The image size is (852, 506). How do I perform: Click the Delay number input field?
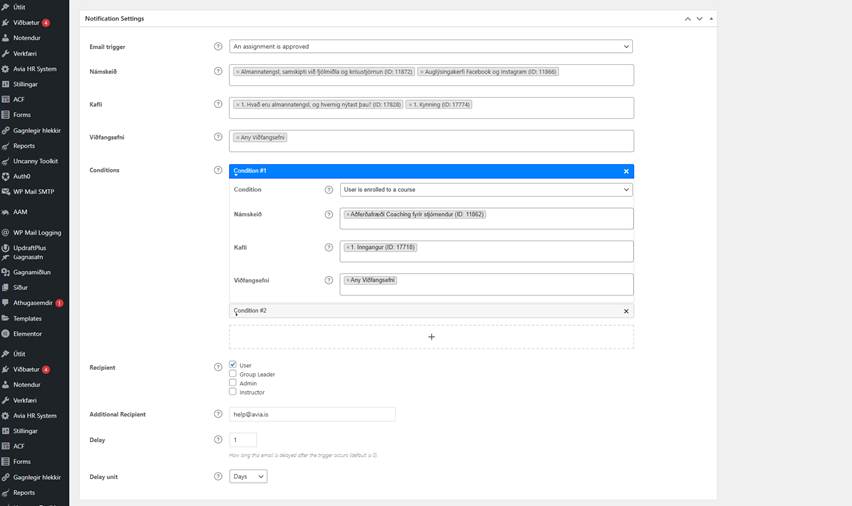(243, 440)
